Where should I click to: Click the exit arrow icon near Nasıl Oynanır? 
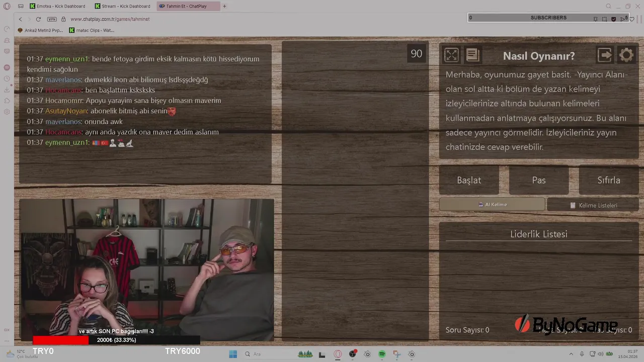tap(605, 55)
